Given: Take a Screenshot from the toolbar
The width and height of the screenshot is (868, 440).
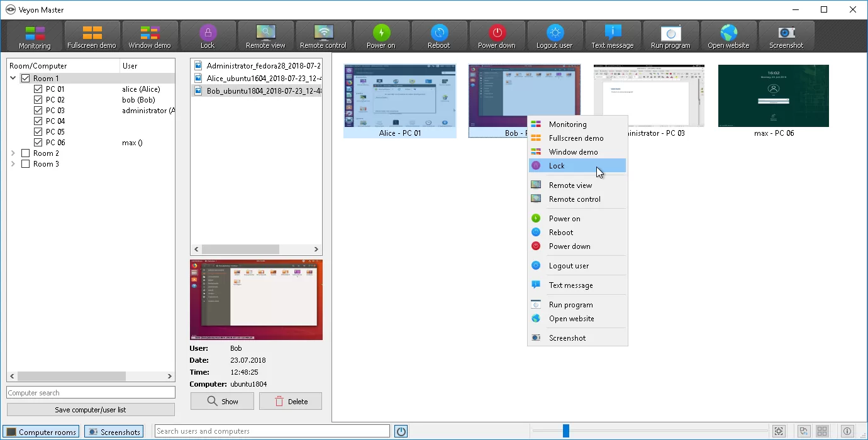Looking at the screenshot, I should (x=786, y=36).
